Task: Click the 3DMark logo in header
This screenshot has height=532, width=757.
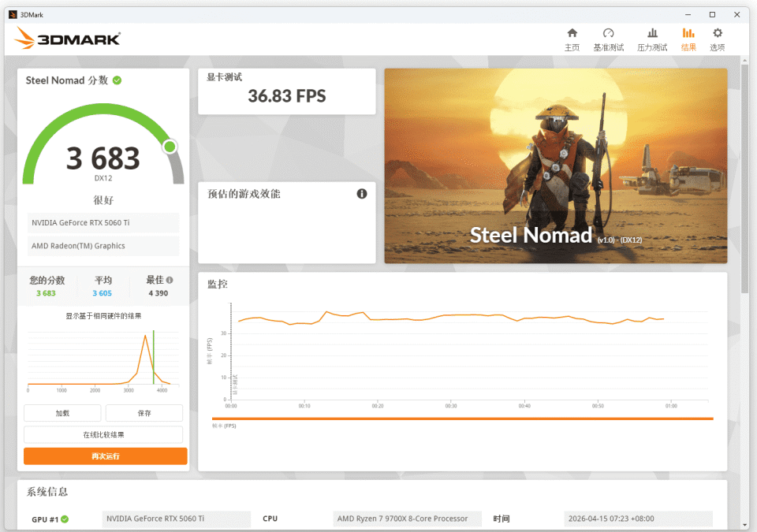Action: [x=67, y=38]
